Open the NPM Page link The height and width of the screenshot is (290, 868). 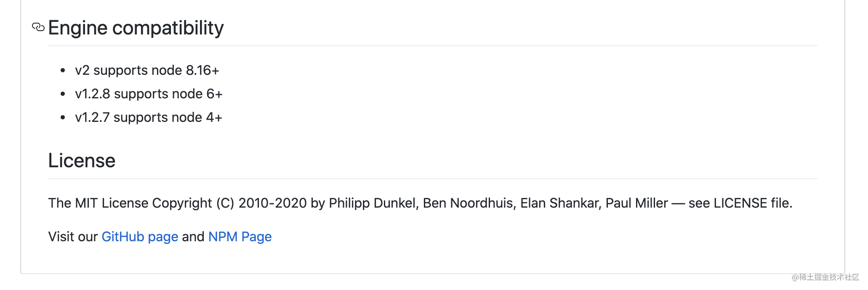pyautogui.click(x=240, y=237)
